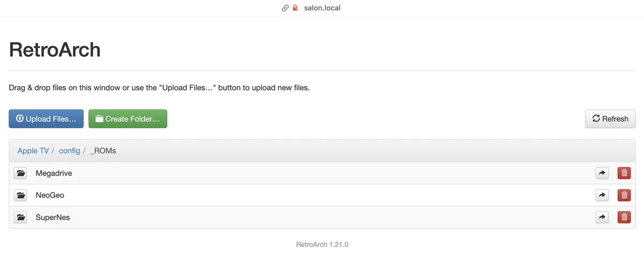Click the link icon beside salon.local
This screenshot has width=644, height=254.
pyautogui.click(x=285, y=8)
